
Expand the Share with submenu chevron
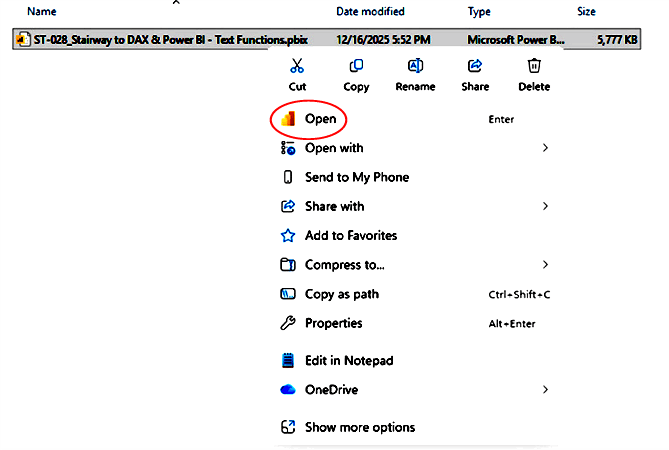[545, 206]
